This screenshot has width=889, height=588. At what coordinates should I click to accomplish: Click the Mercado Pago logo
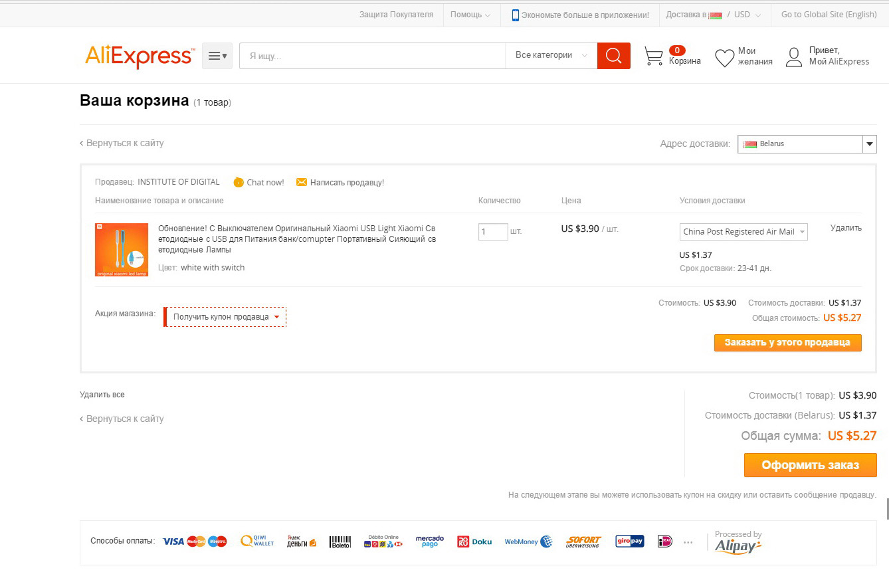(430, 541)
